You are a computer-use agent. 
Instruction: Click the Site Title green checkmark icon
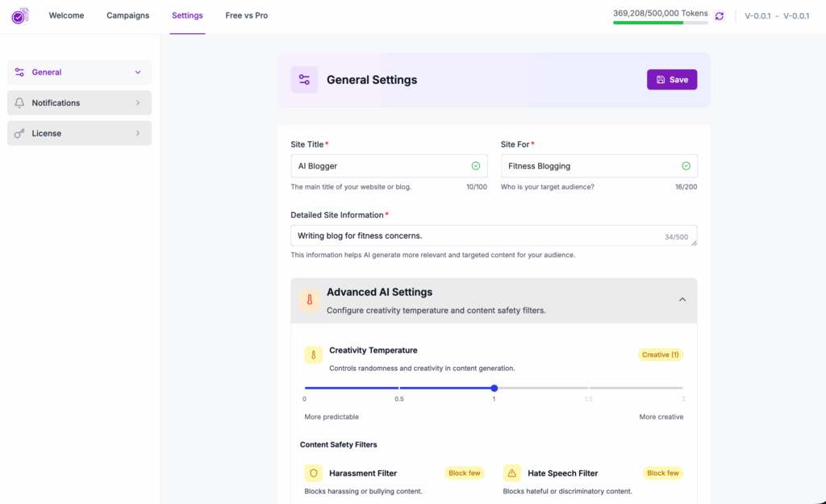point(476,166)
